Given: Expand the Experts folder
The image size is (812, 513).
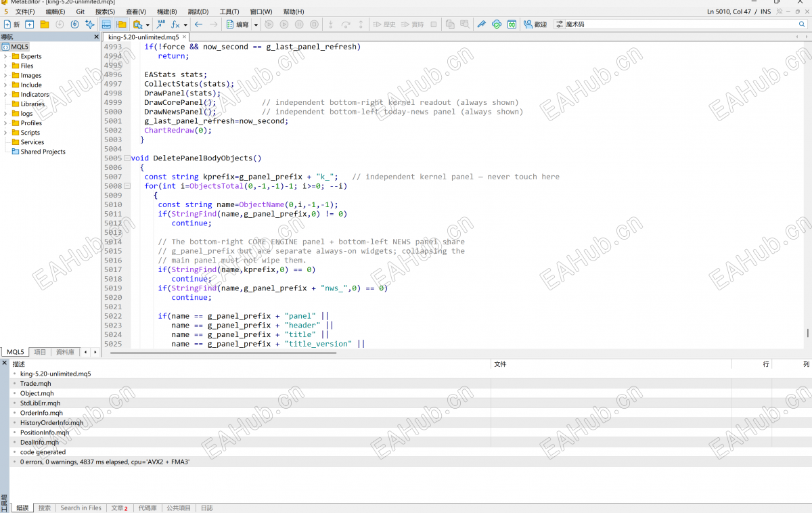Looking at the screenshot, I should tap(5, 56).
